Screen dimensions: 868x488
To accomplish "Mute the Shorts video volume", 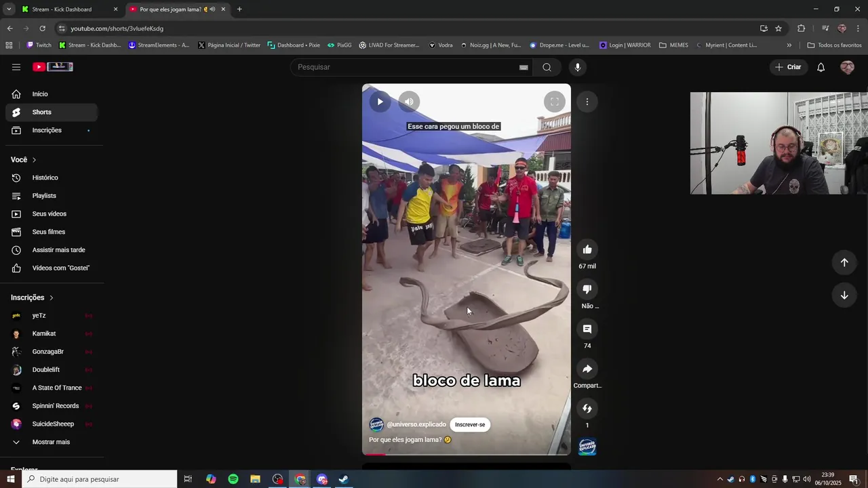I will click(x=409, y=102).
